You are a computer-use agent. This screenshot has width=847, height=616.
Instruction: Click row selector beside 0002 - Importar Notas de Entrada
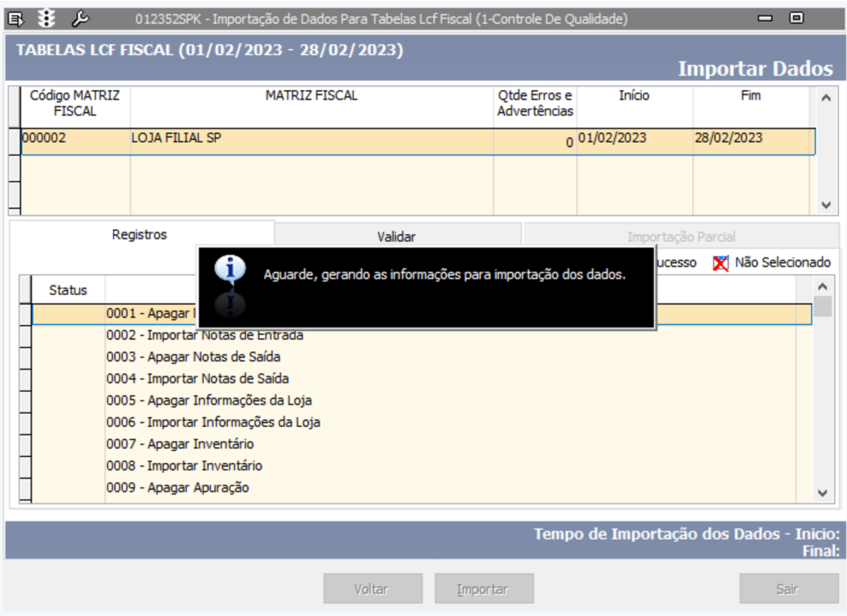point(25,336)
